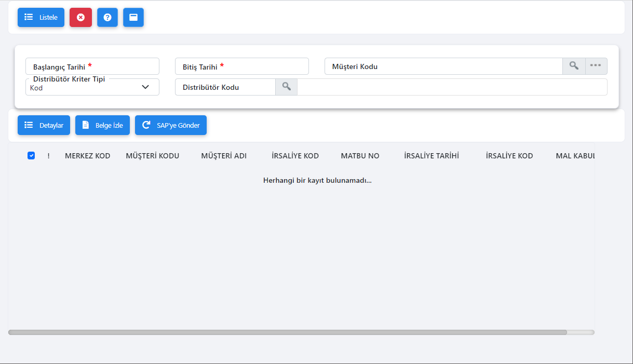Viewport: 633px width, 364px height.
Task: Click the window panel icon button
Action: tap(133, 17)
